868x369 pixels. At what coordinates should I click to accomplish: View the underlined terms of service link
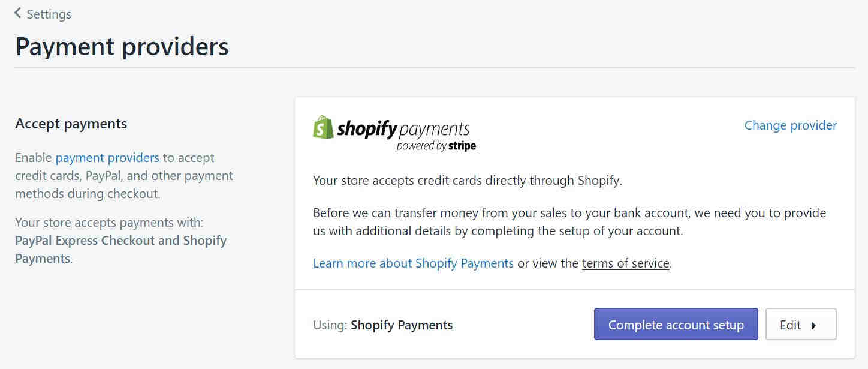pyautogui.click(x=625, y=263)
